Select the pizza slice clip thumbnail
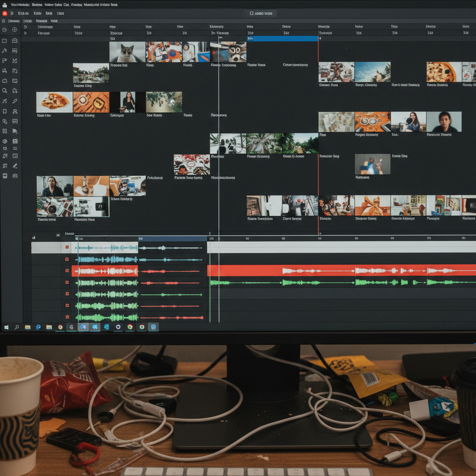 pos(54,102)
